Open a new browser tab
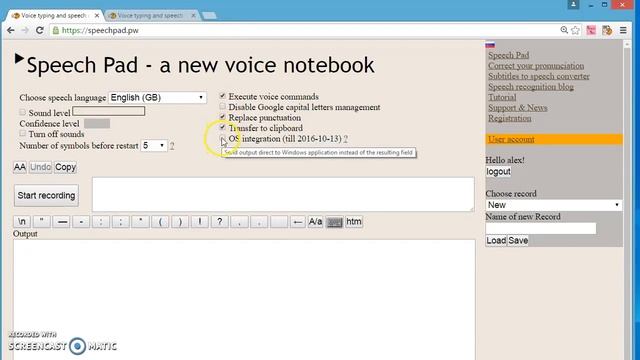The image size is (640, 360). [x=209, y=16]
